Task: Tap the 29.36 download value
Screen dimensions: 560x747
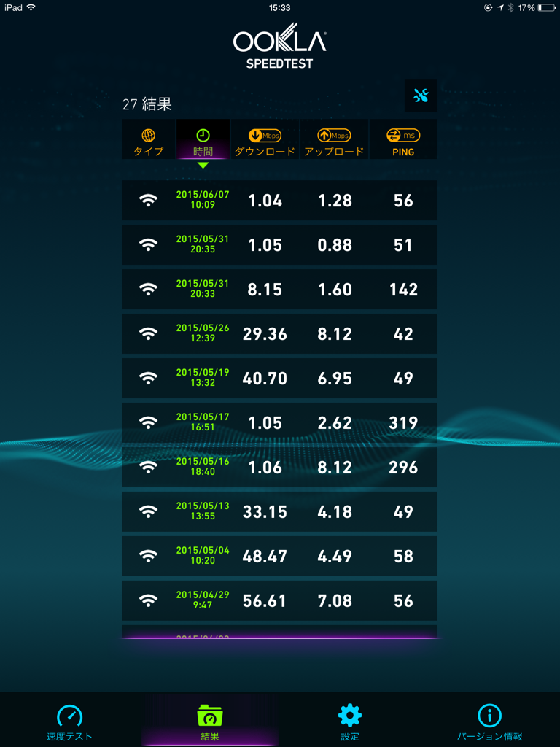Action: pos(265,334)
